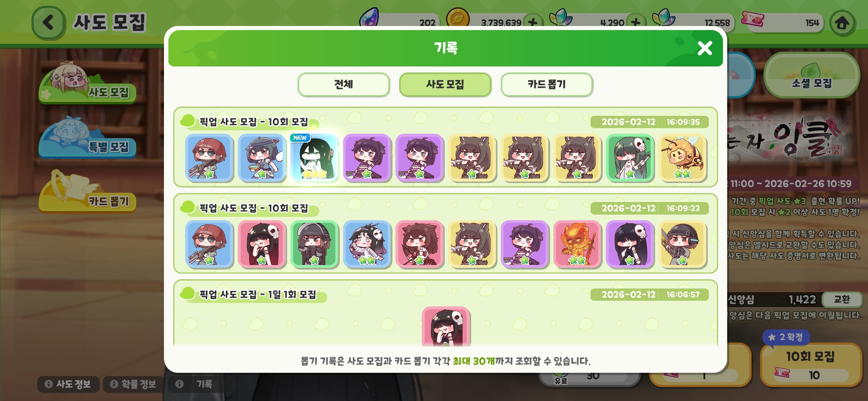
Task: Click the 교환 exchange button
Action: 841,299
